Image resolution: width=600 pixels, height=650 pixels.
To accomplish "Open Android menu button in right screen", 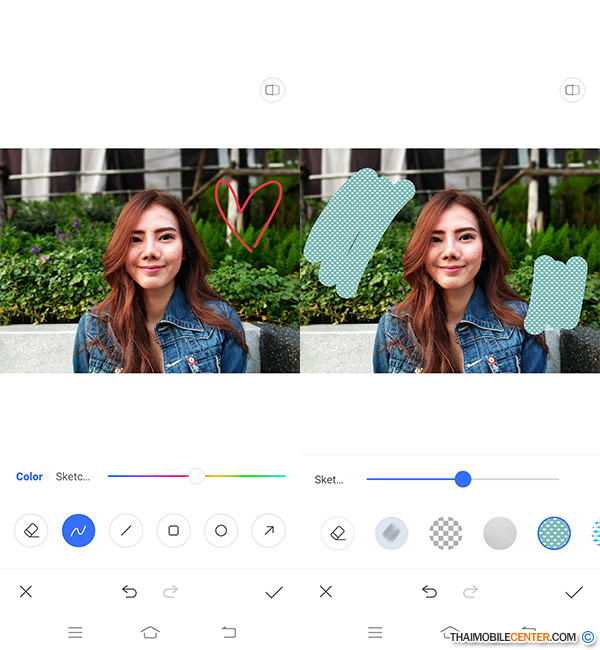I will 375,633.
